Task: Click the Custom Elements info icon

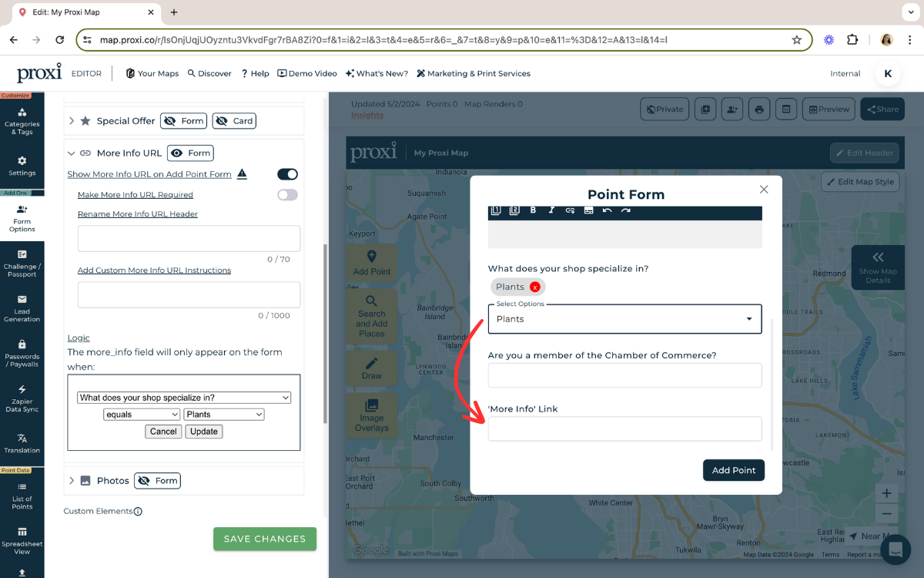Action: (138, 511)
